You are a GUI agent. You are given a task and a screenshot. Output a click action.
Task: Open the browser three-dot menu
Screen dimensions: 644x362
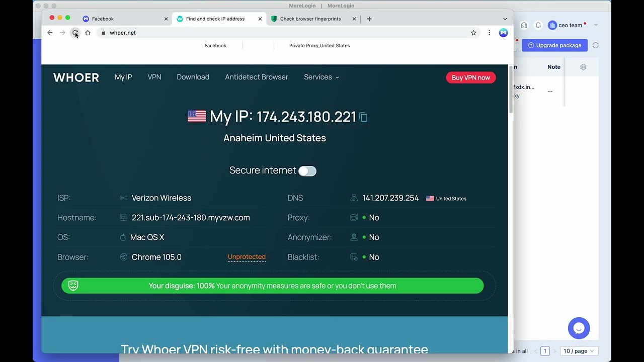point(489,33)
